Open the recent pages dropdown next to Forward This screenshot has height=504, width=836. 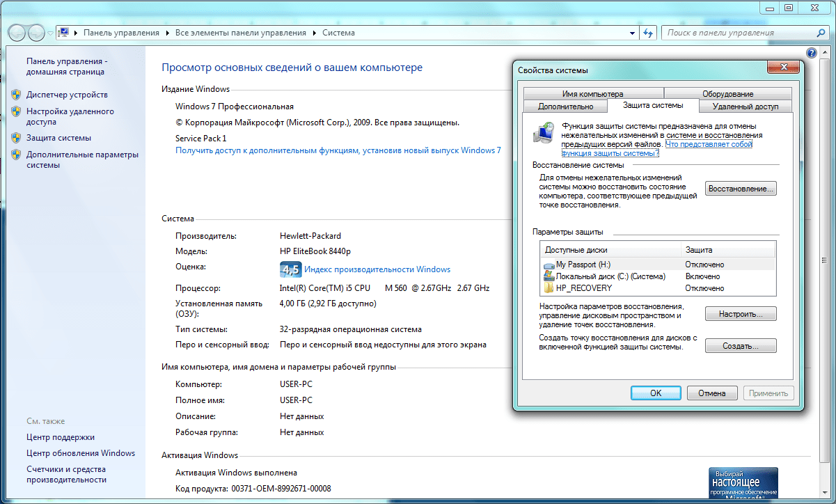pos(51,33)
